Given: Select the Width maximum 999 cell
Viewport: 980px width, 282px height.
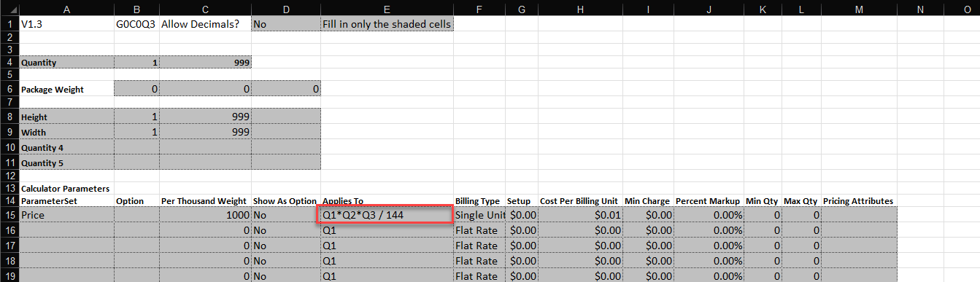Looking at the screenshot, I should tap(205, 132).
